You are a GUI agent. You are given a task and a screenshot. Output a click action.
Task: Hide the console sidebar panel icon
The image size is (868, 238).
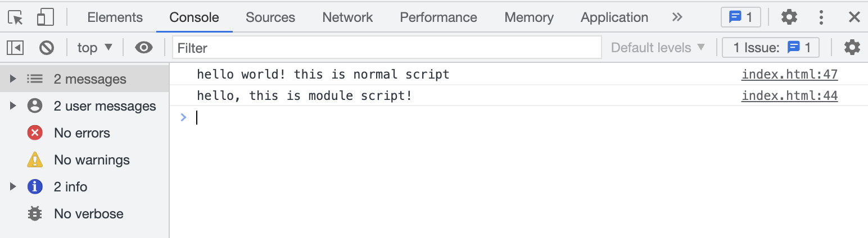(x=16, y=48)
